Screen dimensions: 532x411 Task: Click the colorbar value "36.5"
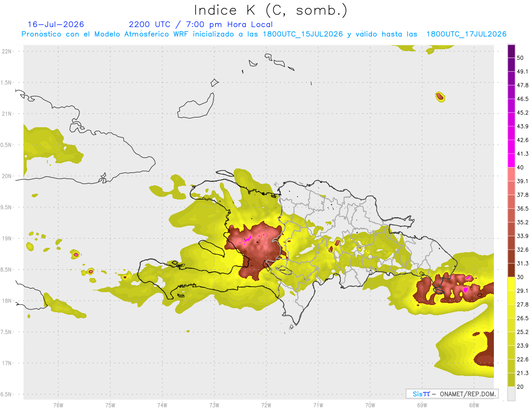(x=523, y=208)
